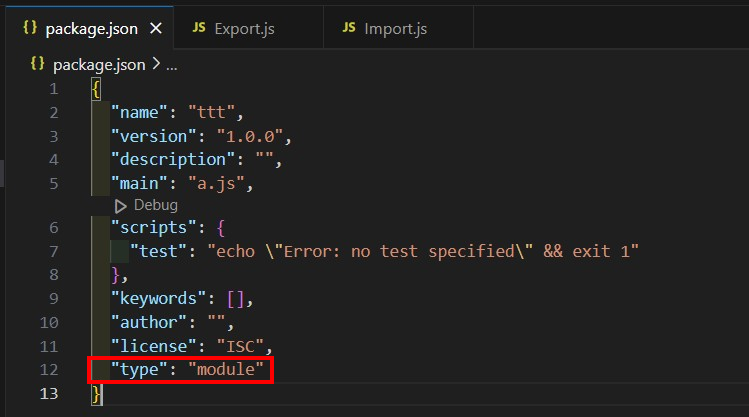
Task: Click the closing brace on line 13
Action: [x=96, y=394]
